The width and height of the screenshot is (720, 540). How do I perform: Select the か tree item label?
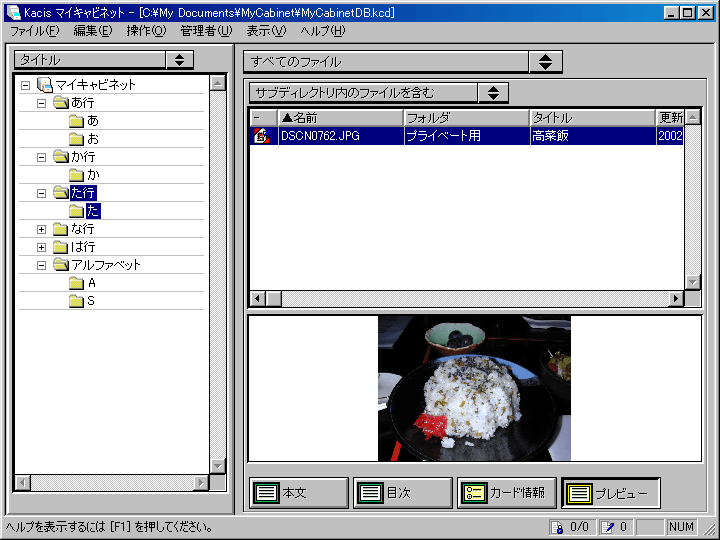coord(93,175)
